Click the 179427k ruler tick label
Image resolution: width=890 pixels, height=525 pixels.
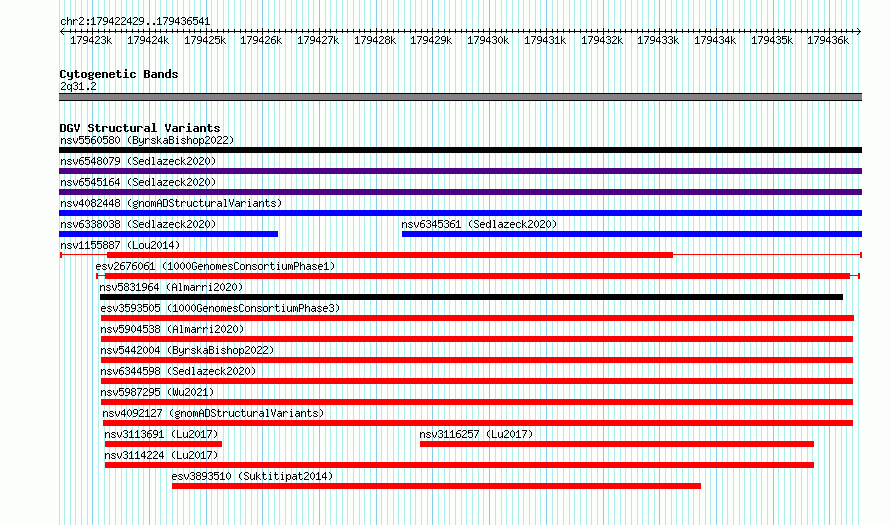(x=318, y=40)
